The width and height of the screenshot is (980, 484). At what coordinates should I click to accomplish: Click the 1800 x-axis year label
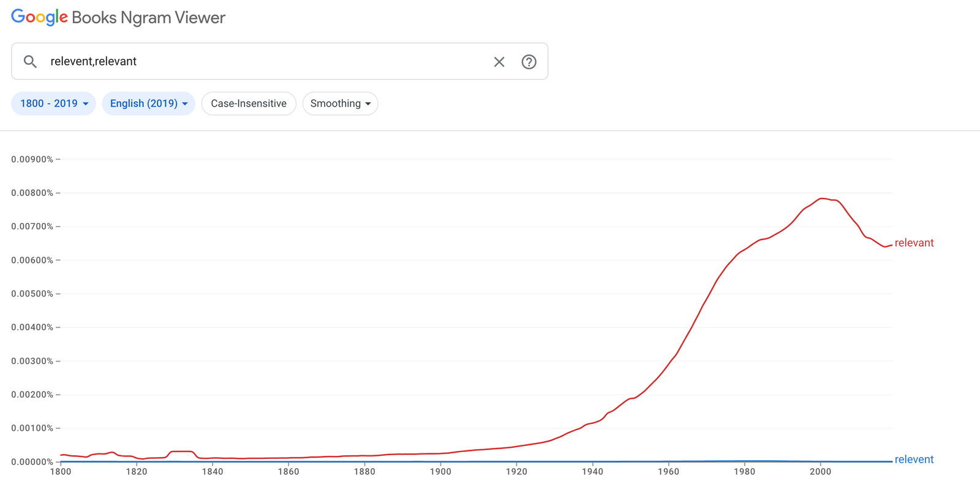coord(60,472)
